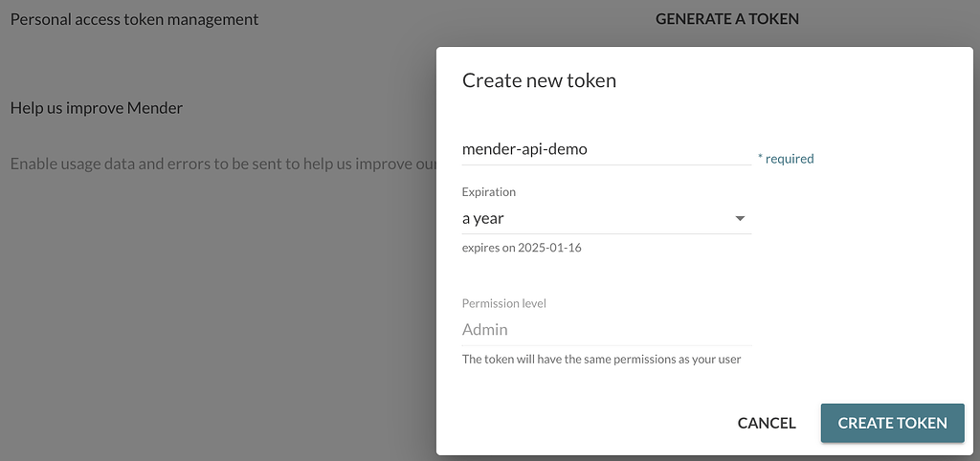Cancel the new token dialog
980x461 pixels.
click(x=767, y=423)
